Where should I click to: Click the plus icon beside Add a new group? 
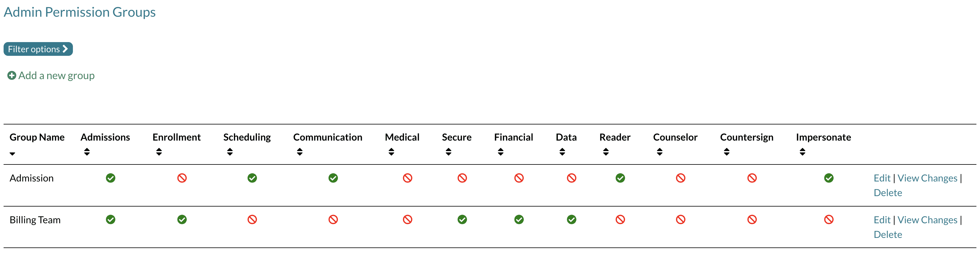click(12, 76)
